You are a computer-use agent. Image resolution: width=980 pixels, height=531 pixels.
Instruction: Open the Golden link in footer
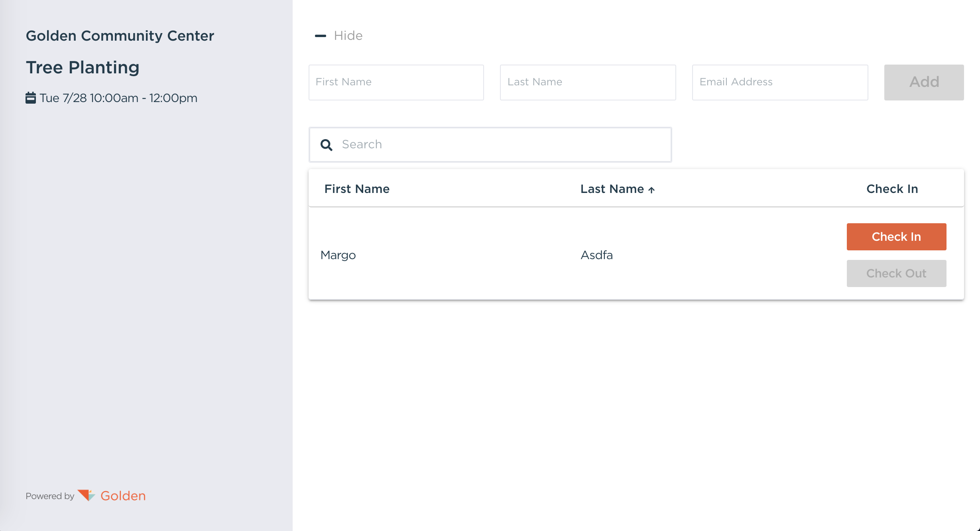(123, 496)
